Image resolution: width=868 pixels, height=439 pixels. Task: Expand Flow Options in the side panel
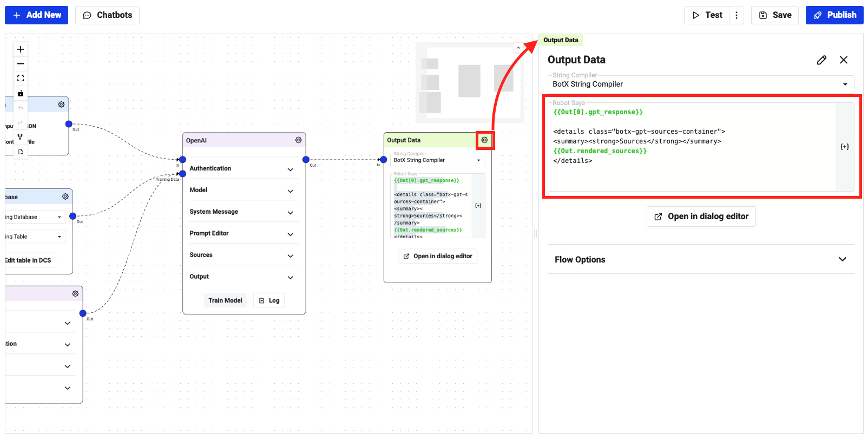[x=842, y=259]
